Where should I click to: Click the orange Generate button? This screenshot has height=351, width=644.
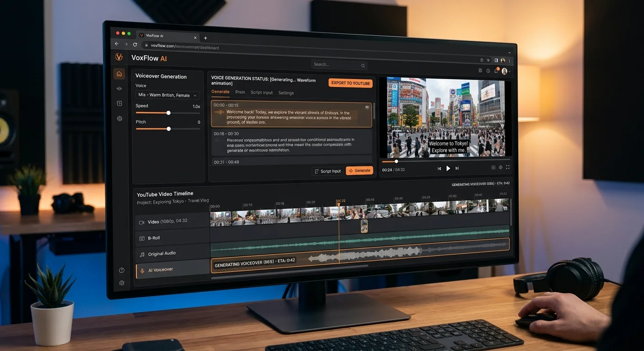[360, 170]
